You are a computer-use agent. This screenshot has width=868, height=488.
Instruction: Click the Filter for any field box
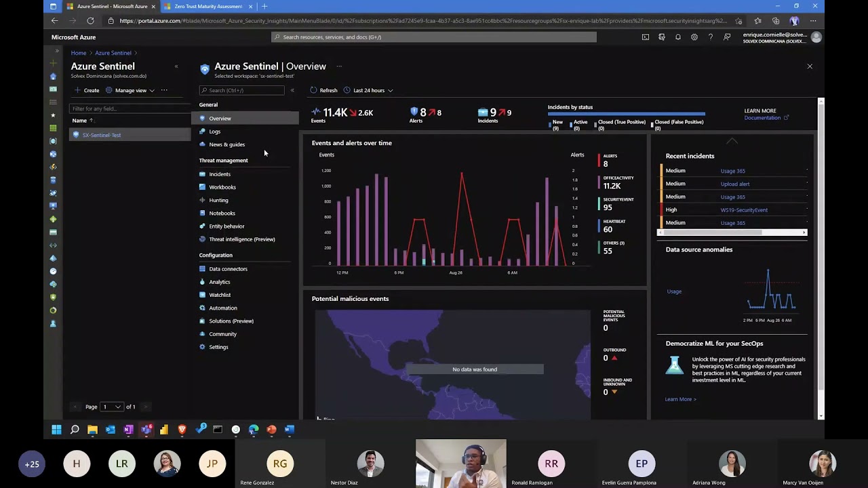[130, 108]
